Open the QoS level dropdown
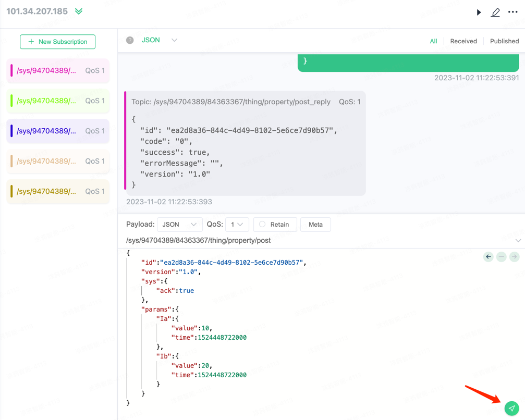 tap(237, 225)
